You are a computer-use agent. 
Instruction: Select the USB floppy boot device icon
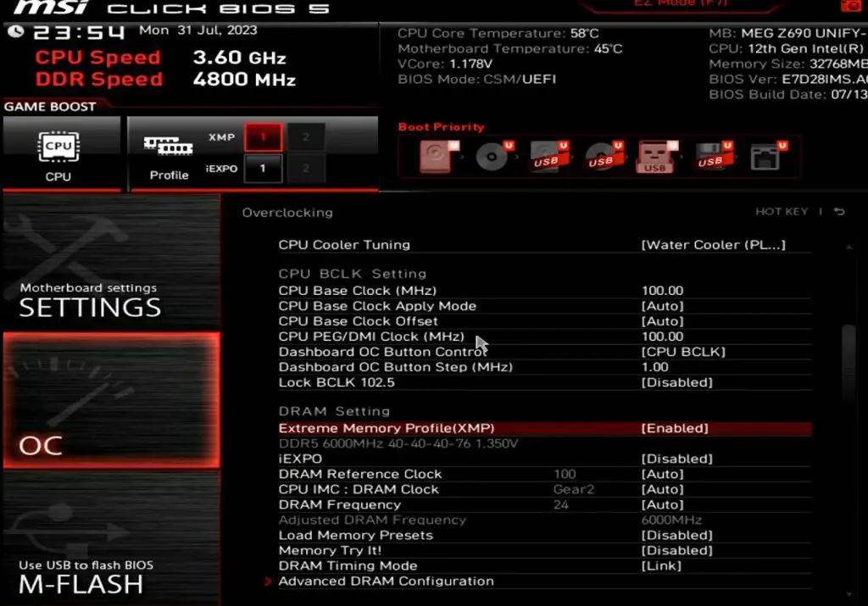(x=713, y=156)
